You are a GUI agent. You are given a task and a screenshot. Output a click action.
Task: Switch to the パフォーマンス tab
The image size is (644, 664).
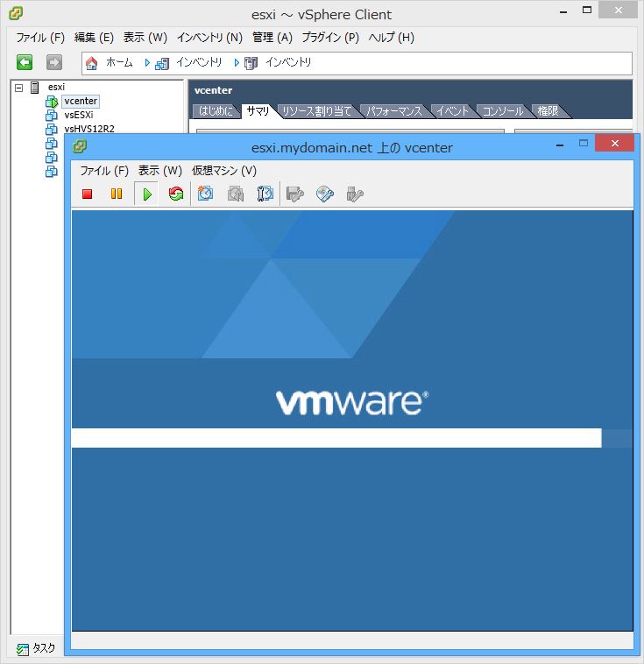click(x=394, y=111)
